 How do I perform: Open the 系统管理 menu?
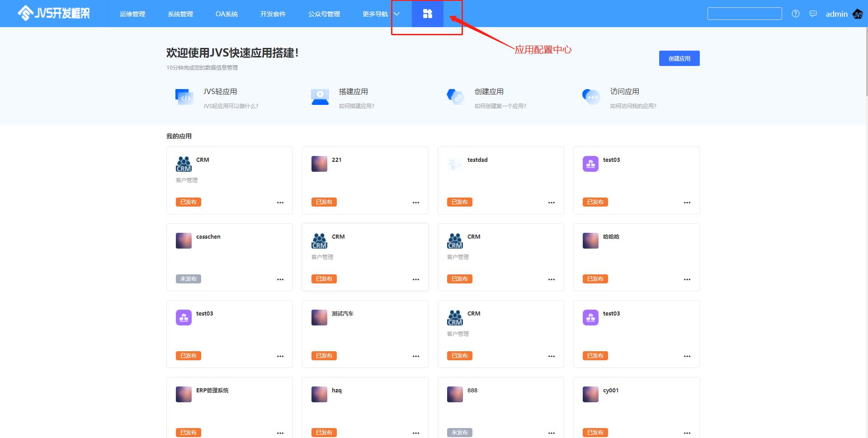180,14
